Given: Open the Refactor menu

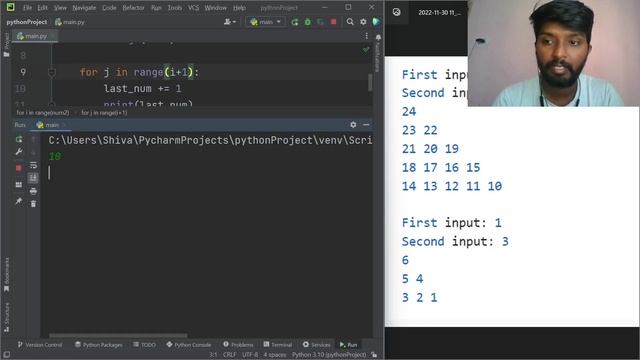Looking at the screenshot, I should (x=133, y=8).
